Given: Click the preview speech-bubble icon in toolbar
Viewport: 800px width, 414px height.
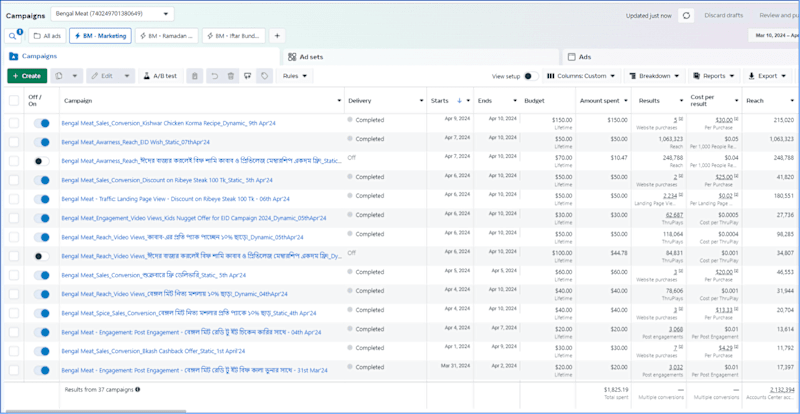Looking at the screenshot, I should 247,76.
